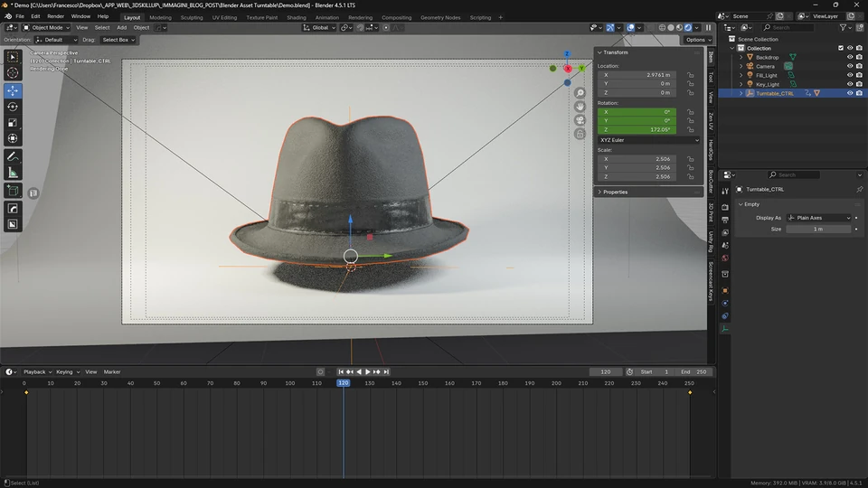Open the Object Mode dropdown
Screen dimensions: 868x488
pos(46,28)
